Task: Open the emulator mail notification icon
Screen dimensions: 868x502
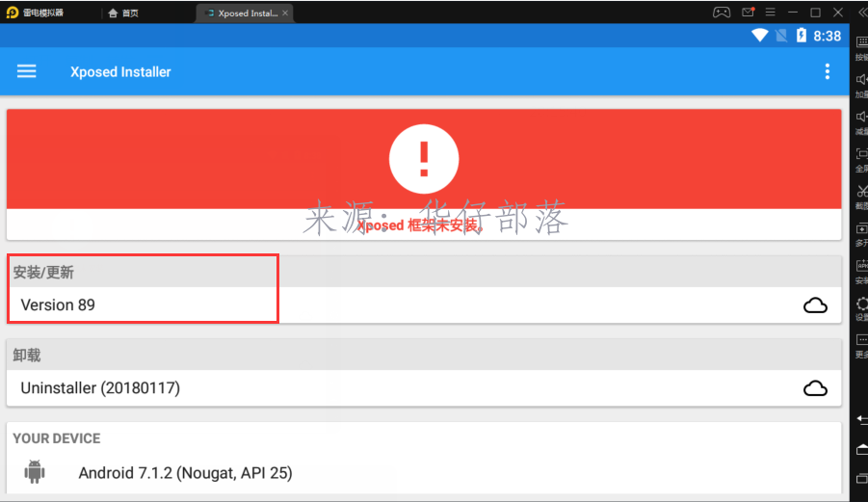Action: coord(747,13)
